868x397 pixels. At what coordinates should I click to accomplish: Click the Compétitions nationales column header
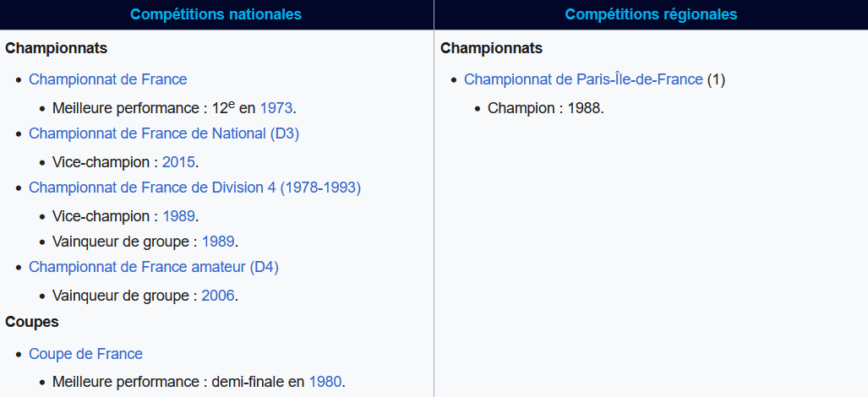(x=216, y=14)
